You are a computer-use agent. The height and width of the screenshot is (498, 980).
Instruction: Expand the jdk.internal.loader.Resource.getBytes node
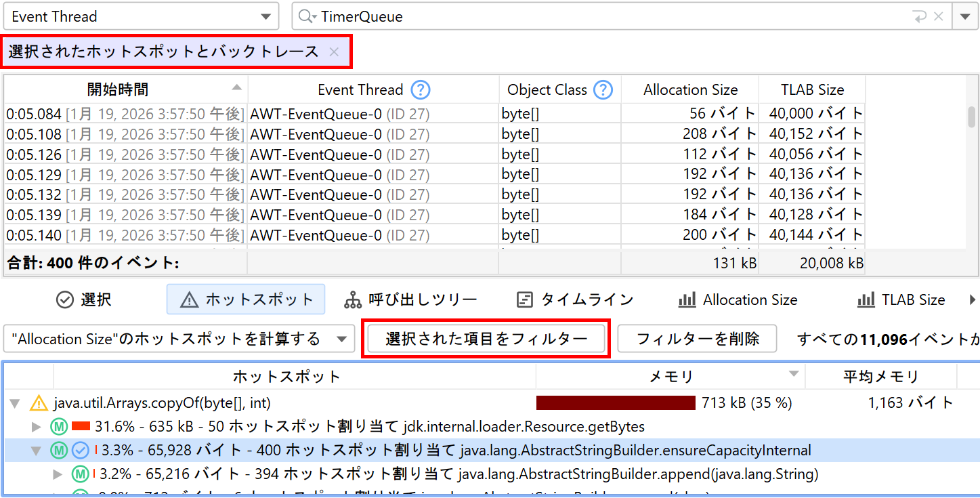[x=37, y=427]
